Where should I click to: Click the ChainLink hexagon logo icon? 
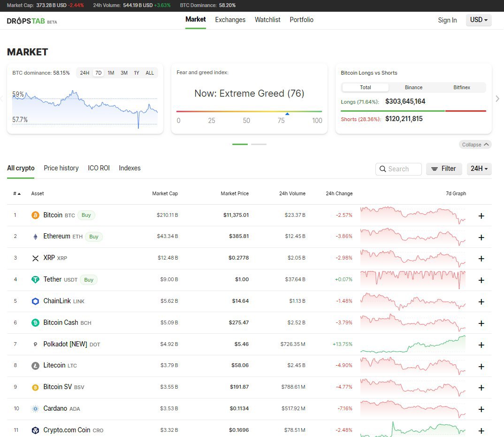pyautogui.click(x=35, y=301)
